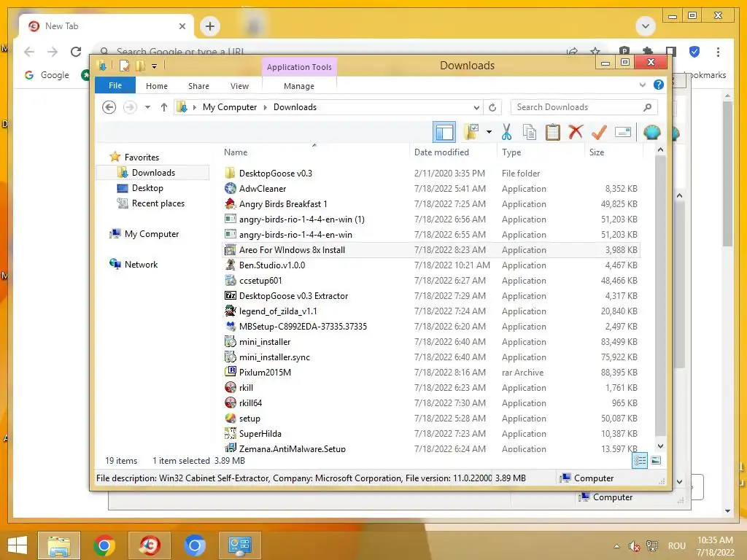Click the Paste clipboard icon in toolbar

pyautogui.click(x=553, y=132)
